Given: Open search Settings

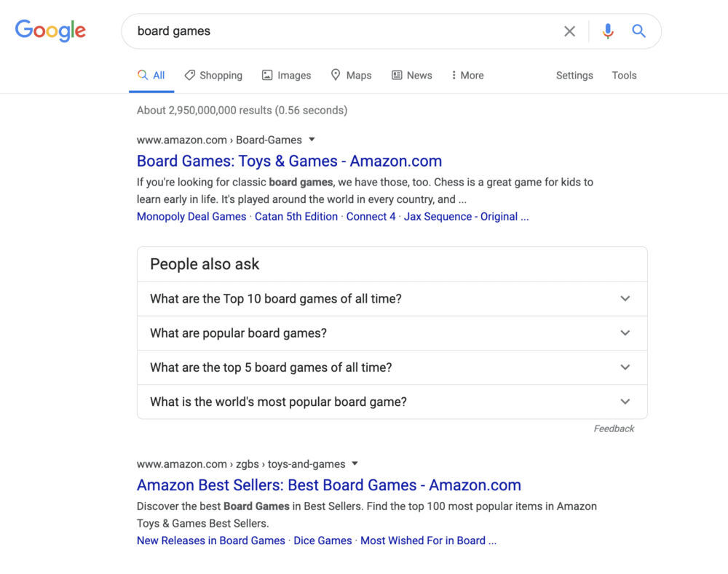Looking at the screenshot, I should [574, 75].
